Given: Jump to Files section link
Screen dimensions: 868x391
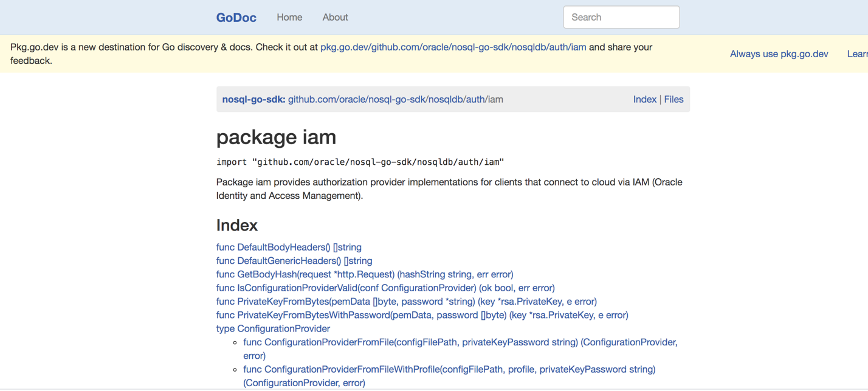Looking at the screenshot, I should 673,100.
